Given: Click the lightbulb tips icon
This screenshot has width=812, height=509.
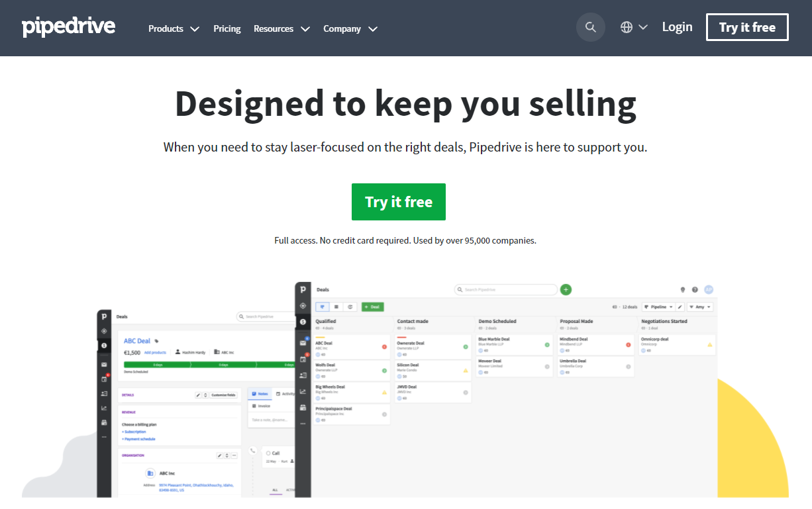Looking at the screenshot, I should click(683, 290).
